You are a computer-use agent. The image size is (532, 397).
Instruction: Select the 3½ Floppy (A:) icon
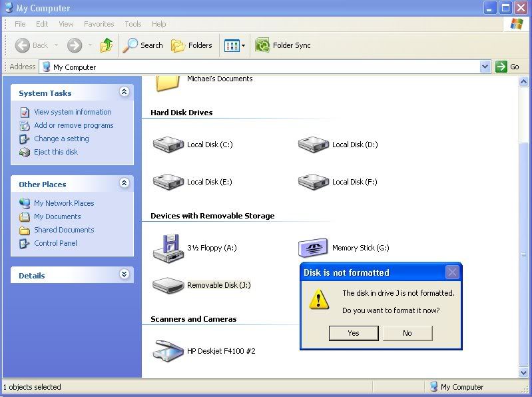point(168,248)
